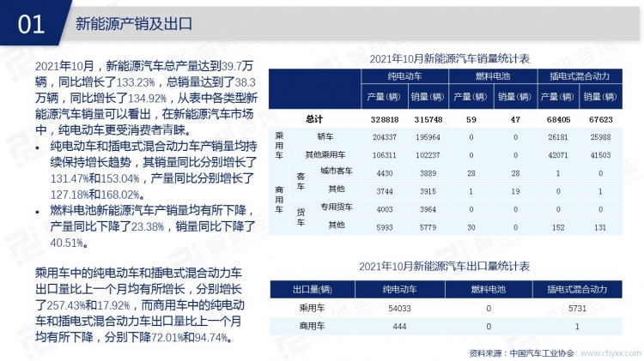Image resolution: width=644 pixels, height=361 pixels.
Task: Select the 2021年10月新能源汽车销量统计表 table title
Action: point(449,58)
